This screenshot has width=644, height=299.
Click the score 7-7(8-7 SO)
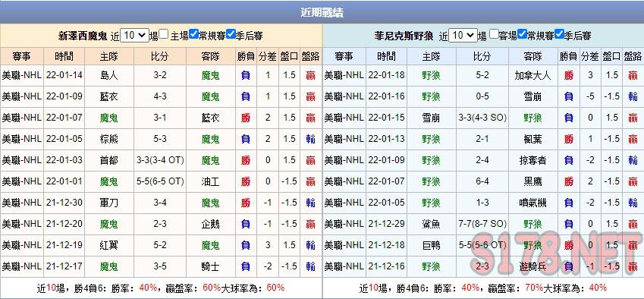coord(482,225)
